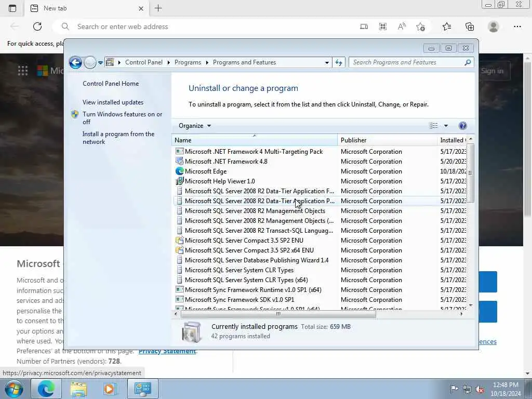Expand arrow after Control Panel breadcrumb

pyautogui.click(x=169, y=62)
